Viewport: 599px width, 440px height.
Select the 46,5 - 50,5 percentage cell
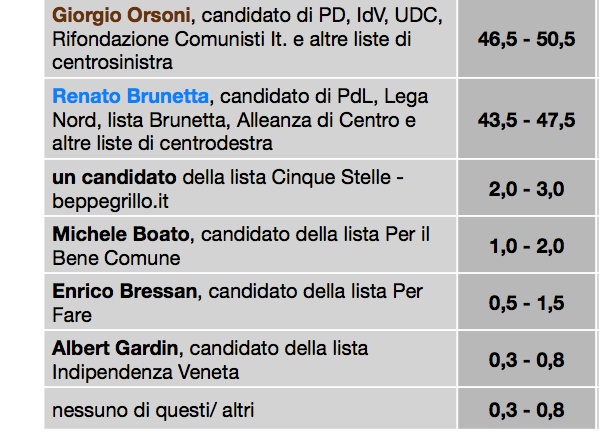tap(526, 39)
